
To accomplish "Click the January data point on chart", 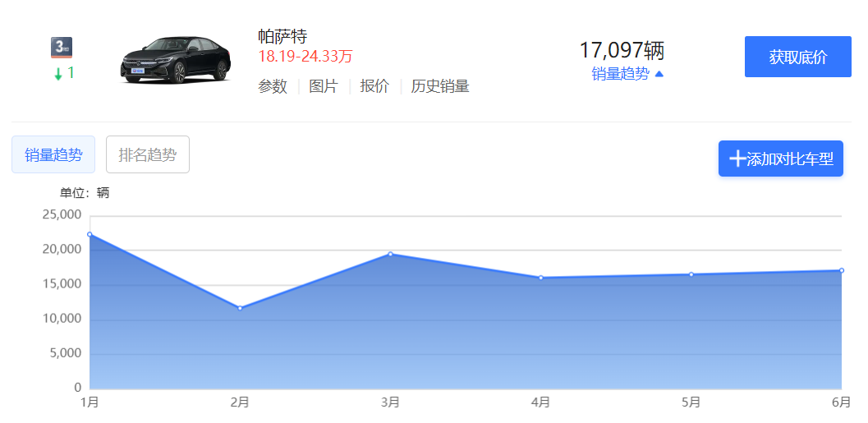I will point(90,234).
